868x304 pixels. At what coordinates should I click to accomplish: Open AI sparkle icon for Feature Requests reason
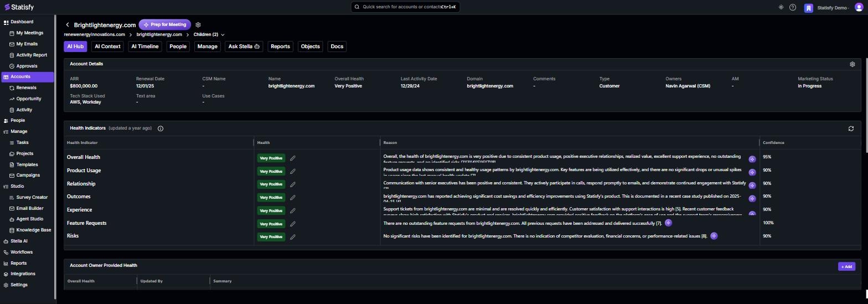click(x=668, y=223)
